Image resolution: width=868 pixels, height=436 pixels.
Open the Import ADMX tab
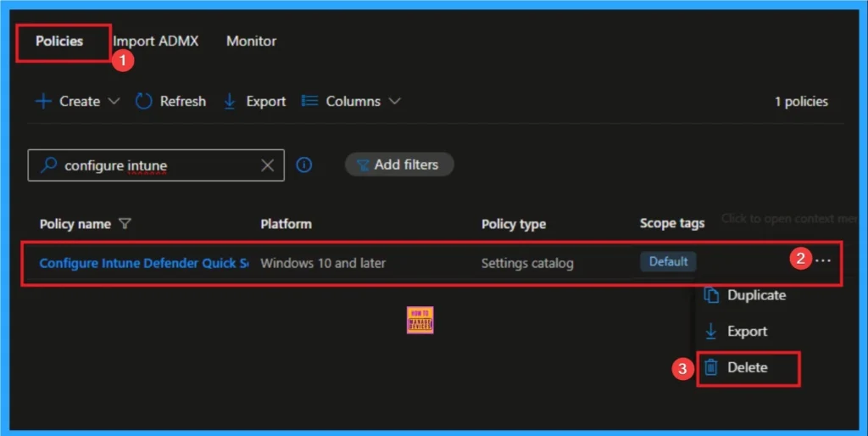click(x=156, y=41)
